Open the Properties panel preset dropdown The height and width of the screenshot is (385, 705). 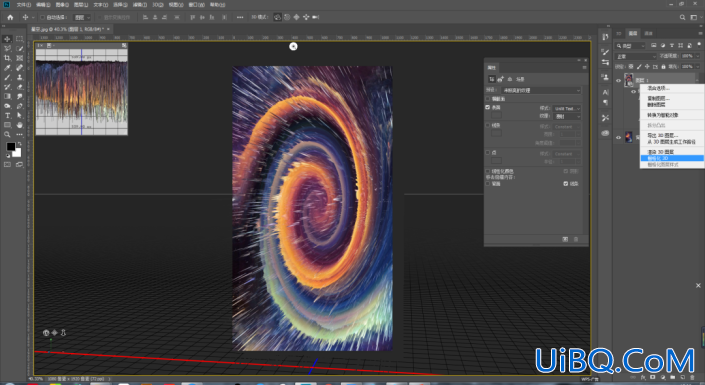[x=541, y=90]
